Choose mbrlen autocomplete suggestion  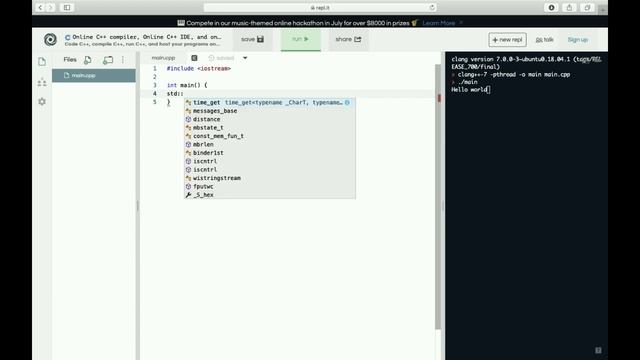[270, 144]
